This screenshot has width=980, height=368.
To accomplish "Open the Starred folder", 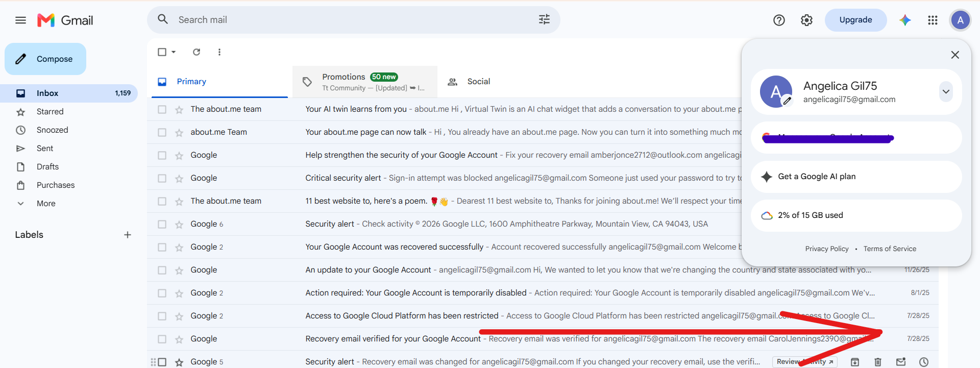I will [x=69, y=111].
